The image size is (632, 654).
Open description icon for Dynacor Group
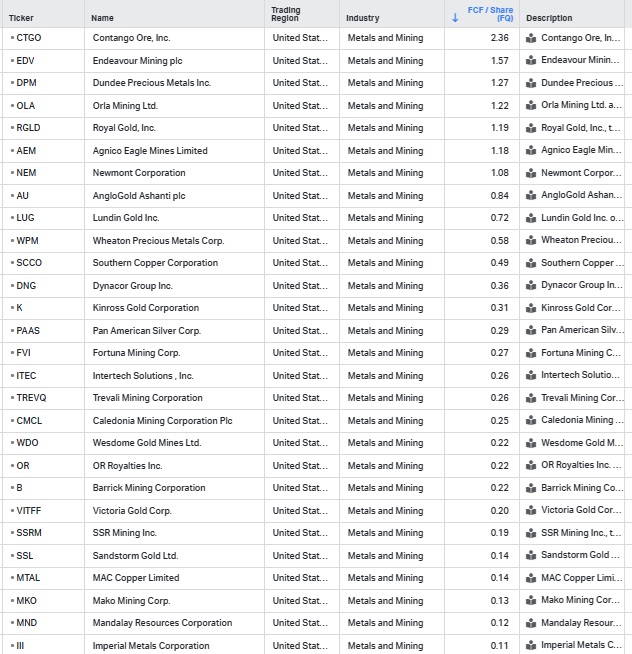[x=531, y=286]
